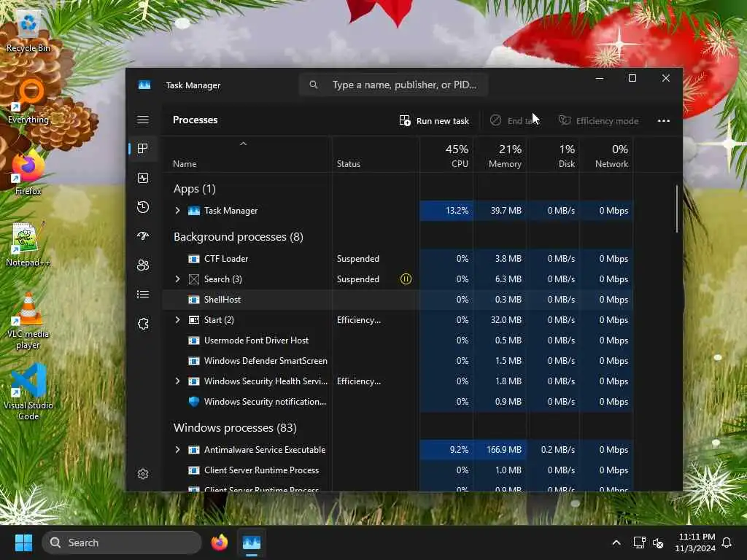Select the ShellHost process row
Viewport: 747px width, 560px height.
coord(398,300)
